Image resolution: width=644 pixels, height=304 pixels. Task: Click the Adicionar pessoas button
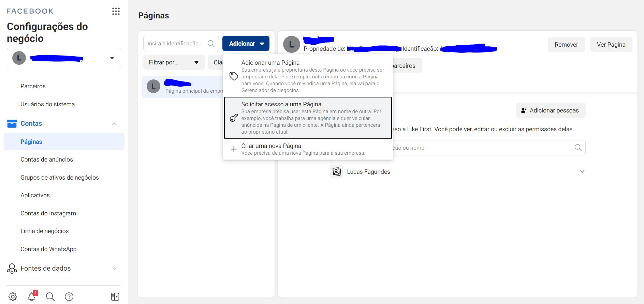pyautogui.click(x=551, y=110)
